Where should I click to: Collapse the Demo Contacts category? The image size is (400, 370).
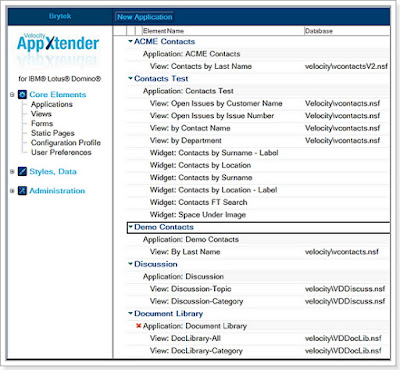click(x=130, y=227)
